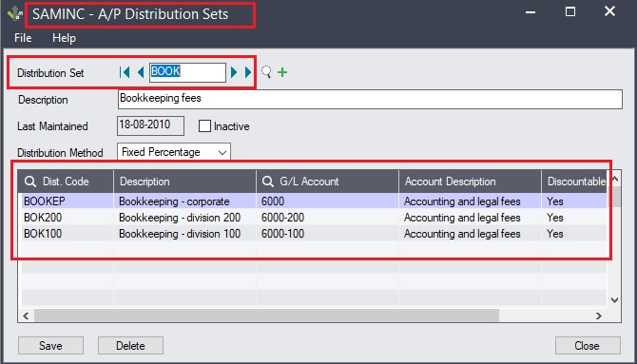Click Account Description cell in BOK100 row

pyautogui.click(x=470, y=234)
